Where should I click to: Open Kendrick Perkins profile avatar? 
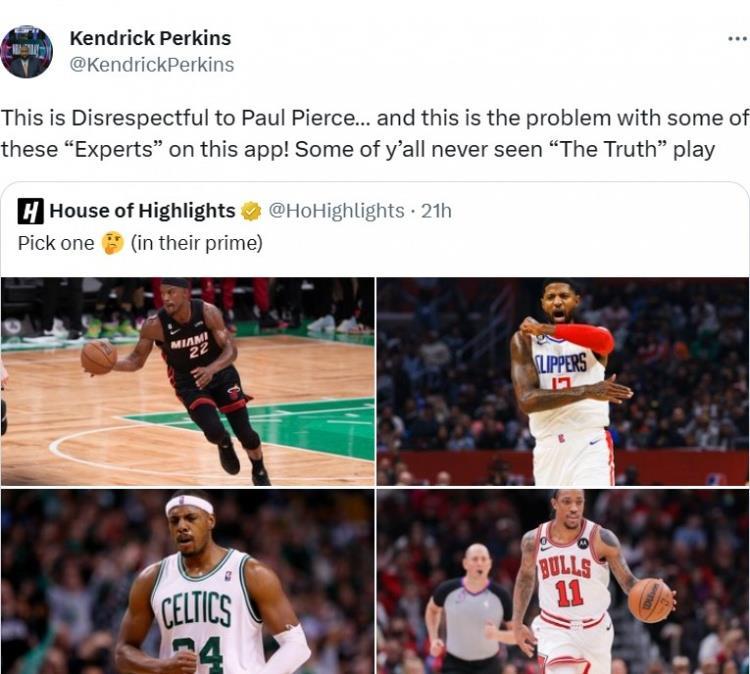coord(26,52)
